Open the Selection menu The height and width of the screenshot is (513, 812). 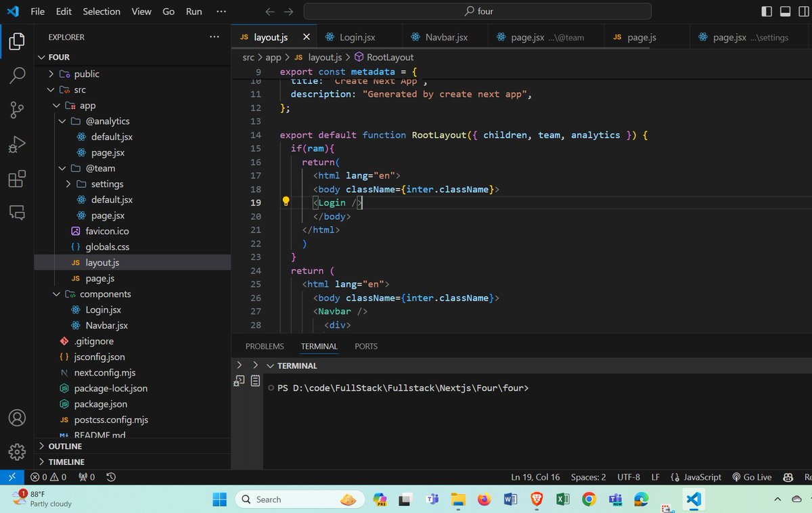(x=101, y=12)
